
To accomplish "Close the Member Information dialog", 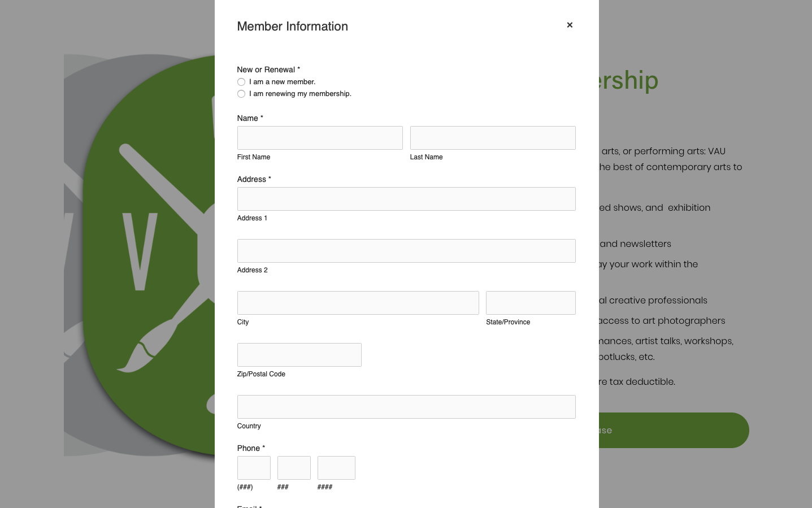I will tap(570, 25).
